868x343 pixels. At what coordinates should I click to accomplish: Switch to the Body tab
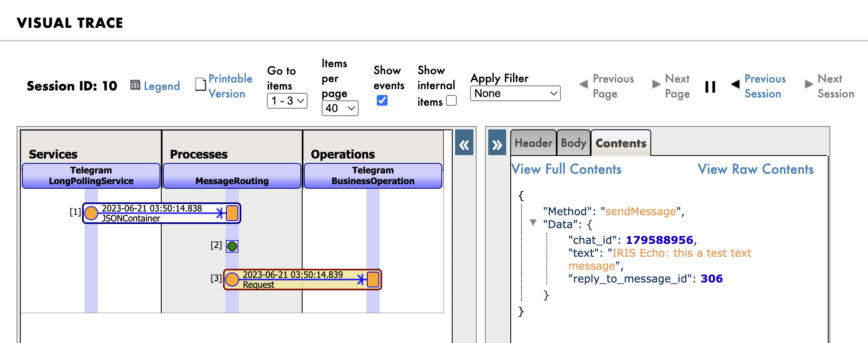(573, 143)
